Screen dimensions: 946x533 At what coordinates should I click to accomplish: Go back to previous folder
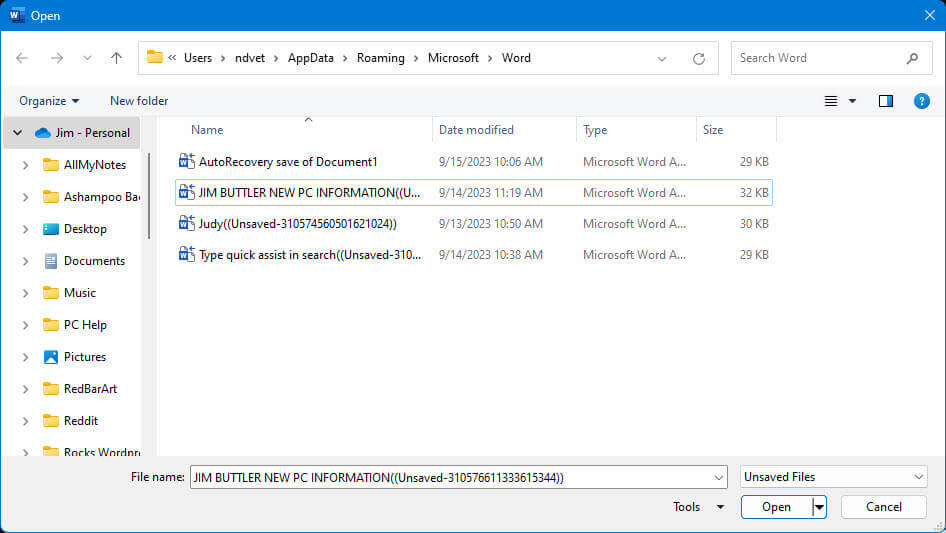coord(22,58)
